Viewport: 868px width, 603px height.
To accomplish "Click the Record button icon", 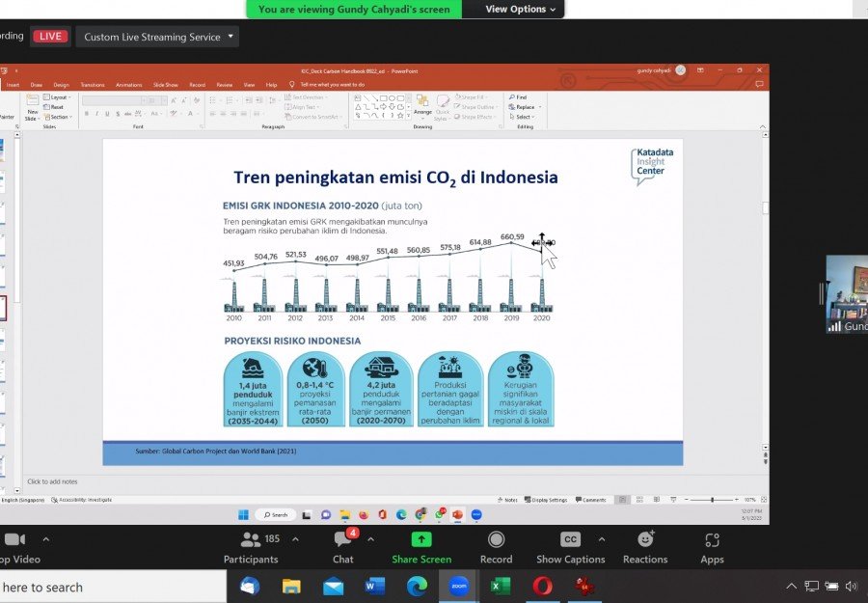I will click(496, 539).
